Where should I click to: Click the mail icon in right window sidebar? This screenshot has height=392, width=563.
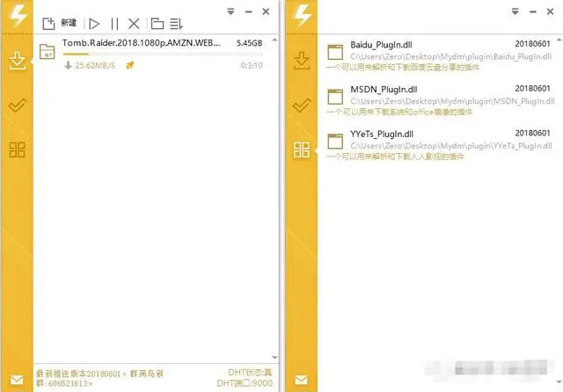[x=301, y=380]
